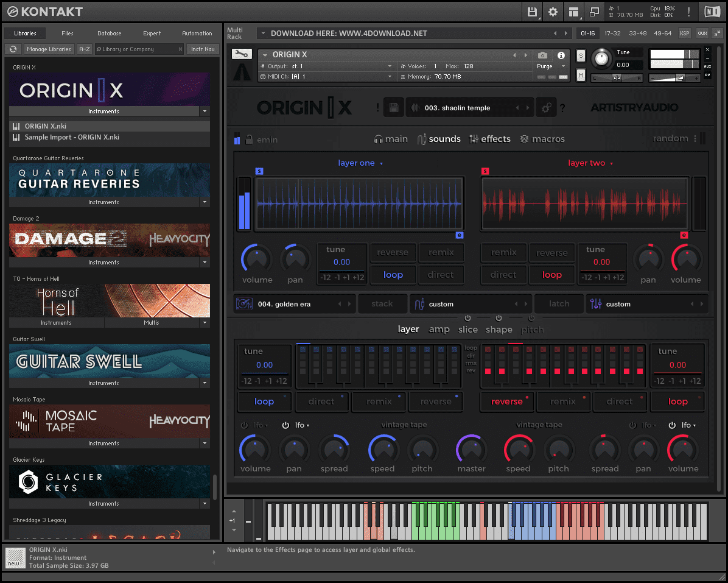Open the Output st. 1 dropdown

click(x=326, y=66)
